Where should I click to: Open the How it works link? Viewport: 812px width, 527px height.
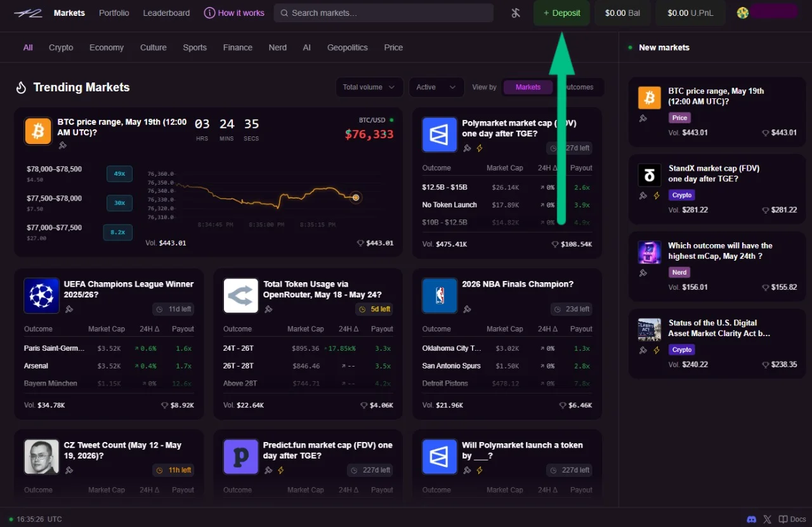point(234,13)
